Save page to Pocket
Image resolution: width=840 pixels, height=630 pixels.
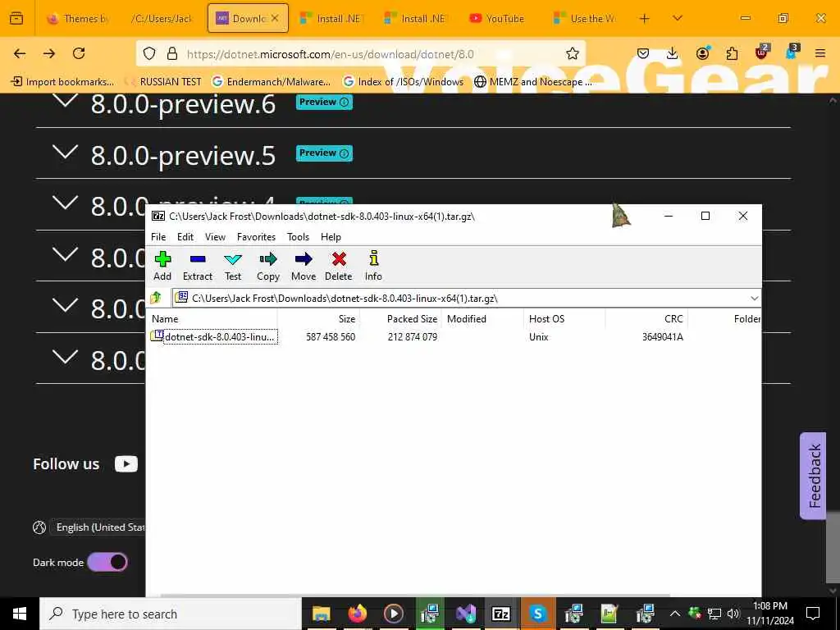(x=643, y=53)
